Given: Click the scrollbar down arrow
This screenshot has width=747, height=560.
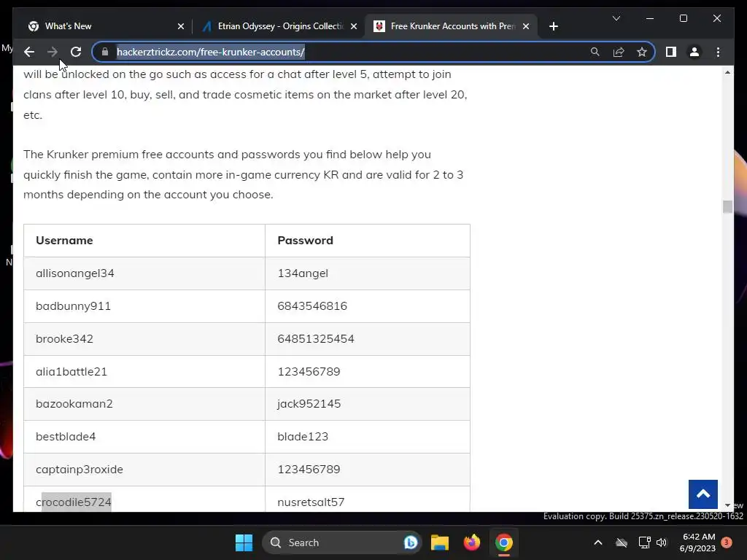Looking at the screenshot, I should (x=727, y=505).
